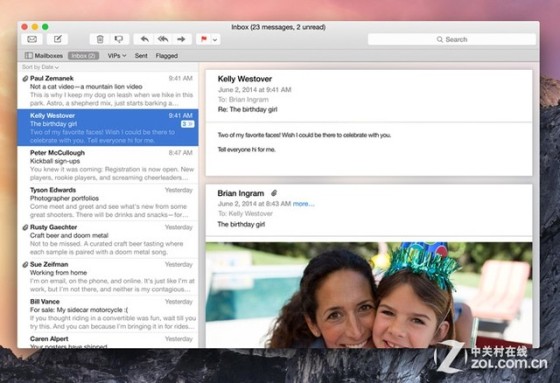
Task: Open the Sort by Date menu
Action: pos(40,67)
